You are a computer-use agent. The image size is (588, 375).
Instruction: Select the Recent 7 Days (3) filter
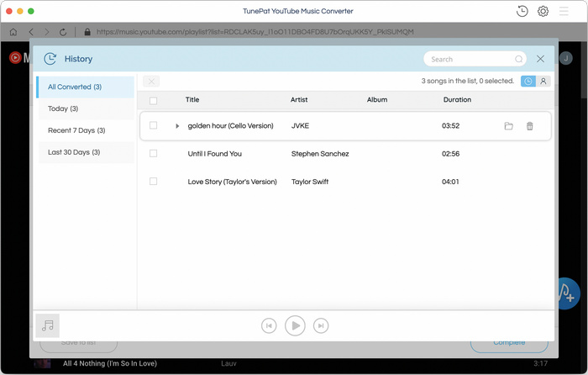[x=87, y=130]
